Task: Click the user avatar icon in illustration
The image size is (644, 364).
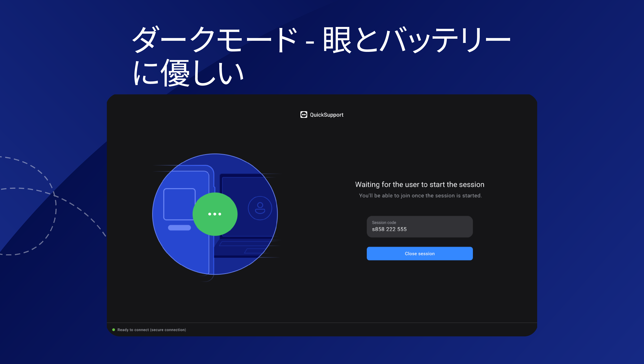Action: click(260, 208)
